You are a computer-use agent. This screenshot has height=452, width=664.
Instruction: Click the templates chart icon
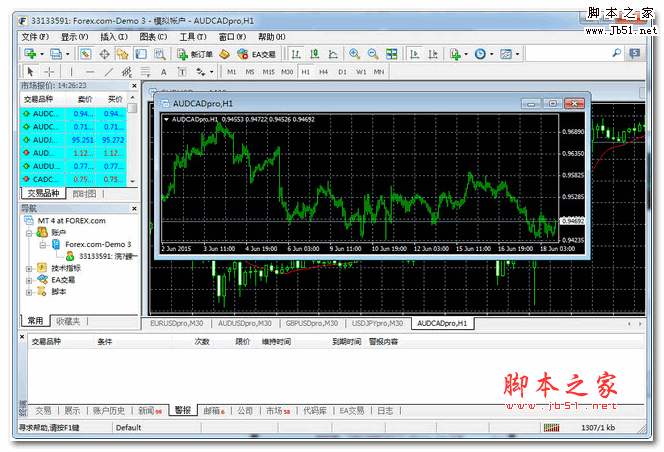[506, 54]
